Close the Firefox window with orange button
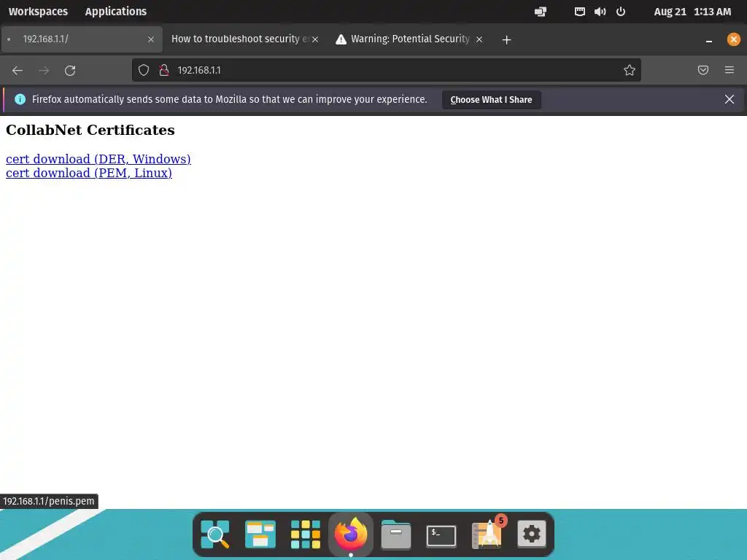Viewport: 747px width, 560px height. [x=734, y=39]
